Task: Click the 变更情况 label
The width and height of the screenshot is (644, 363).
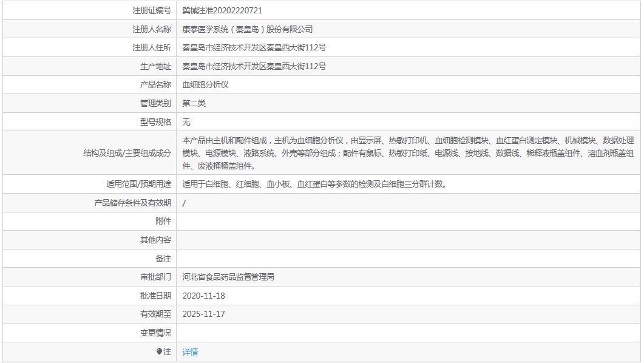Action: pyautogui.click(x=155, y=333)
